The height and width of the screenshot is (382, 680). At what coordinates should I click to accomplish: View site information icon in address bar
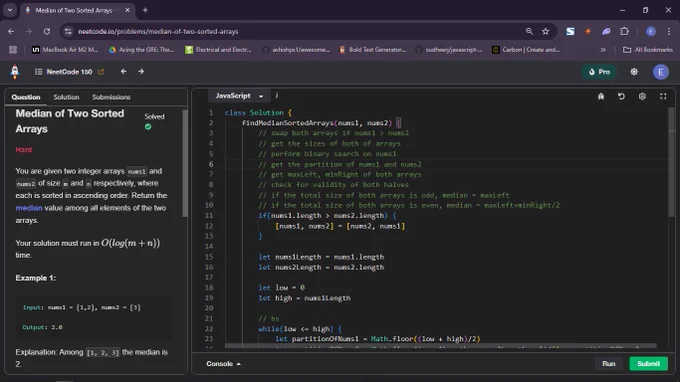tap(68, 31)
